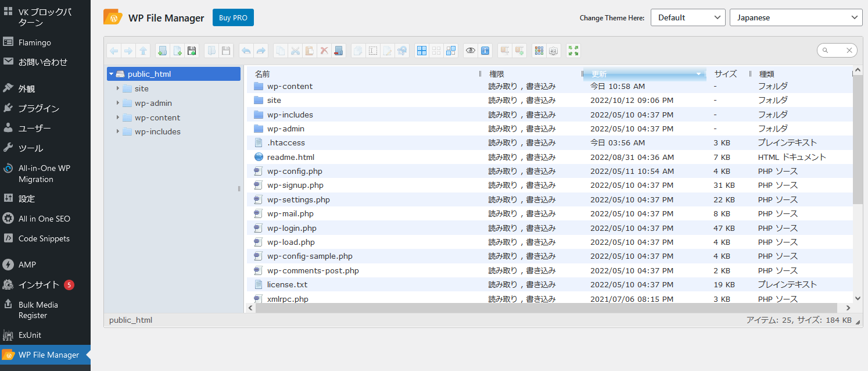868x371 pixels.
Task: Click the Cut scissors toolbar icon
Action: point(295,51)
